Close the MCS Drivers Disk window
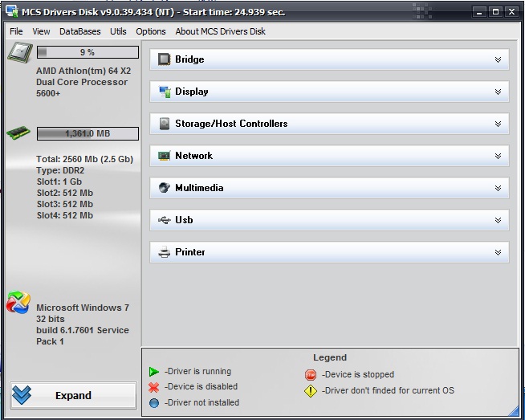This screenshot has width=525, height=420. (x=512, y=12)
